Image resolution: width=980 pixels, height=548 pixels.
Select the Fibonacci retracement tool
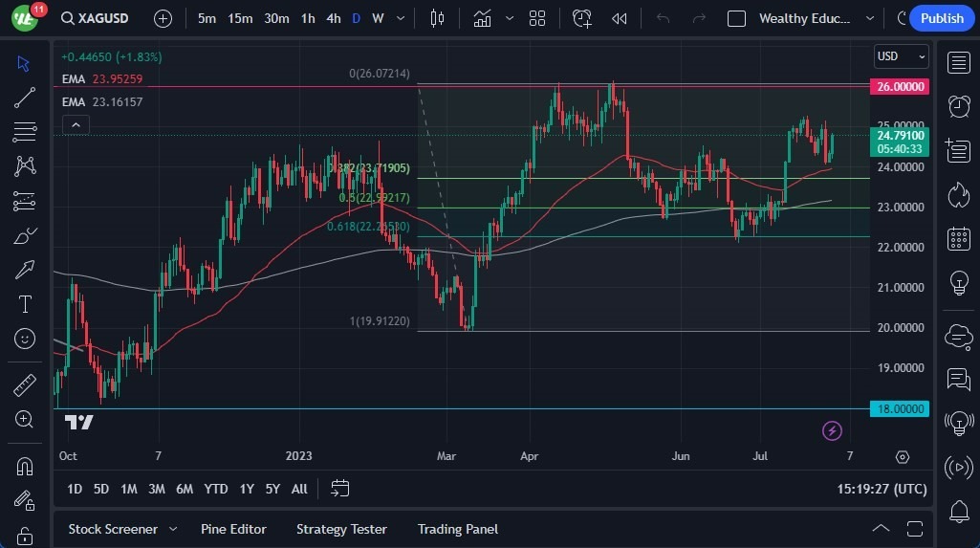(x=25, y=131)
